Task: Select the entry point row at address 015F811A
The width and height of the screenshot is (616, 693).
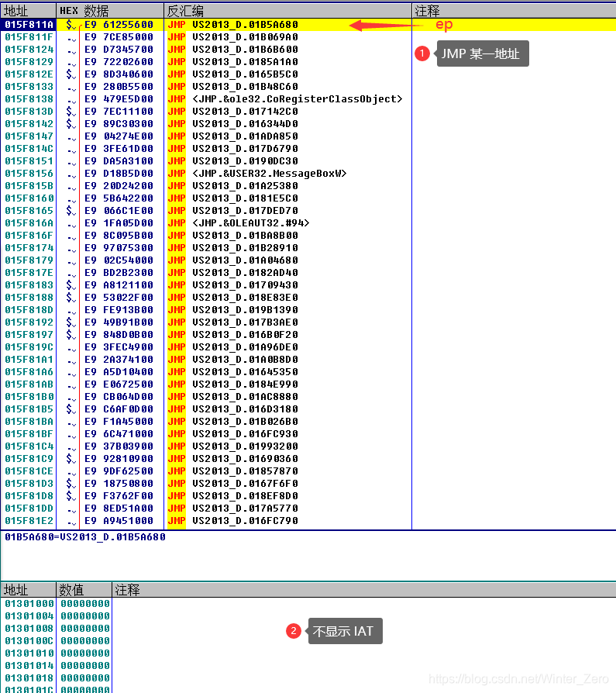Action: click(308, 25)
